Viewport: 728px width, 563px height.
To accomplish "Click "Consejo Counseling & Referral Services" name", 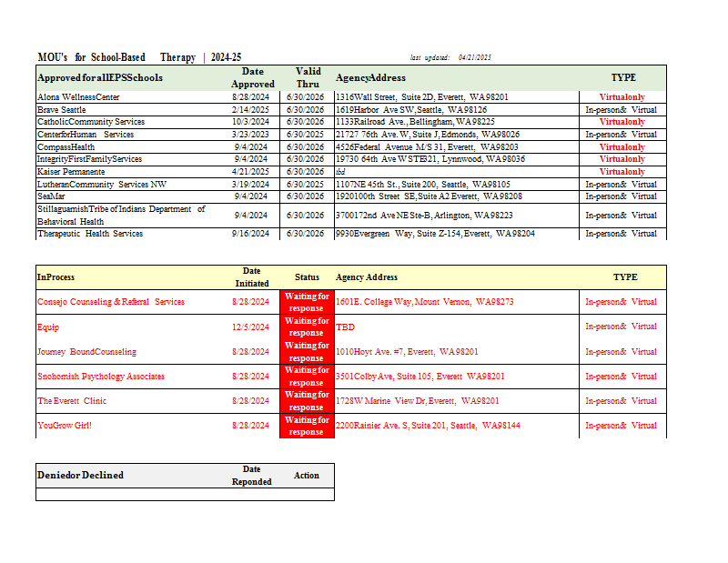I will (x=111, y=302).
